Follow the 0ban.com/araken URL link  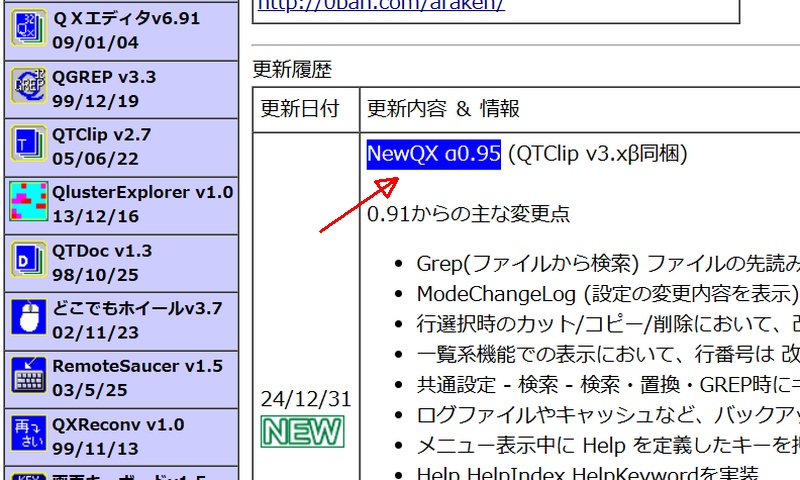click(381, 5)
